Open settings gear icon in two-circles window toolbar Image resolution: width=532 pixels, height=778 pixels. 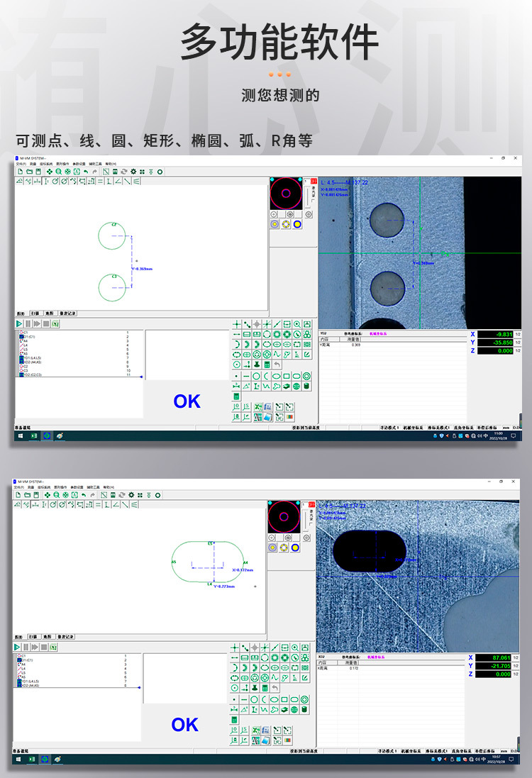[131, 172]
